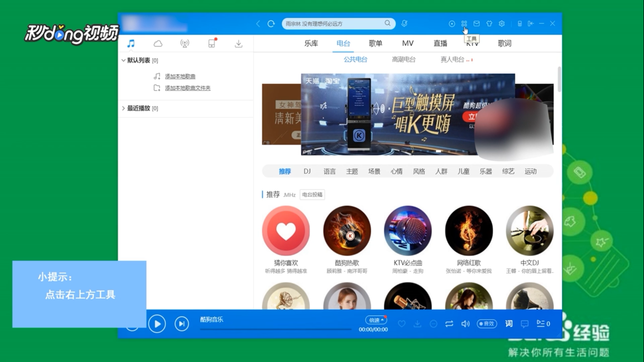This screenshot has width=644, height=362.
Task: Click the download icon in player bar
Action: click(417, 324)
